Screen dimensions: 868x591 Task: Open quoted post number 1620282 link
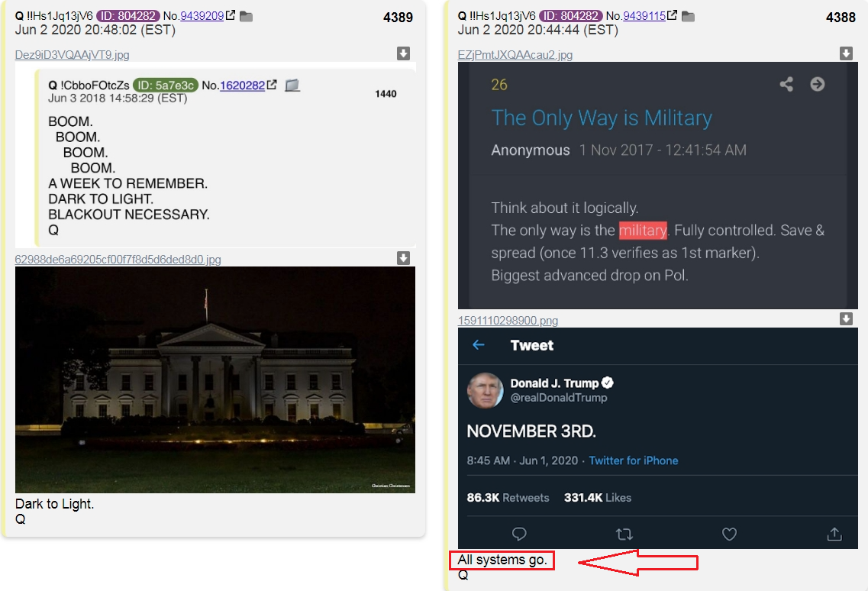(x=243, y=86)
